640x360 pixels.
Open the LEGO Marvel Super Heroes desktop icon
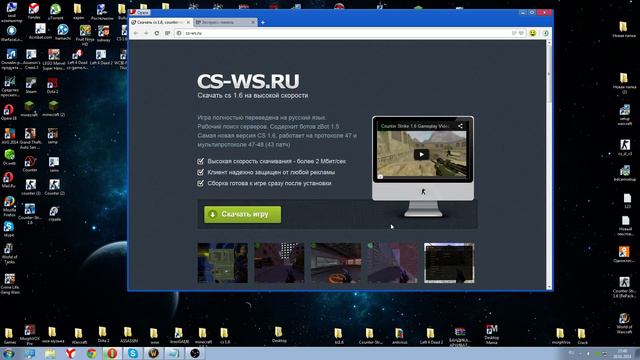54,59
